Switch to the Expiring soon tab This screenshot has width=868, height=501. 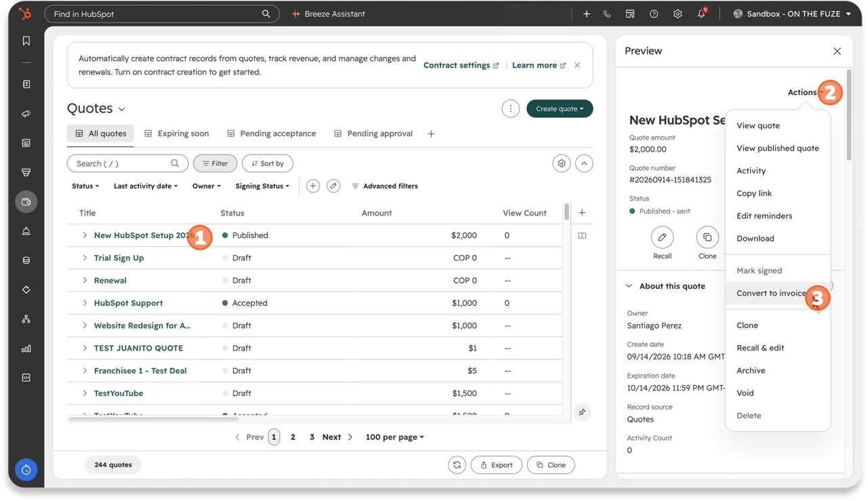click(x=176, y=134)
